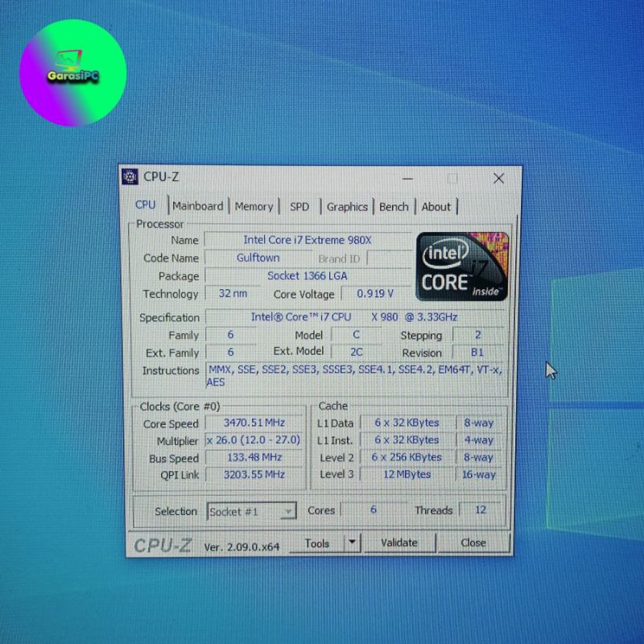
Task: Expand the Socket #1 selection dropdown
Action: coord(287,512)
